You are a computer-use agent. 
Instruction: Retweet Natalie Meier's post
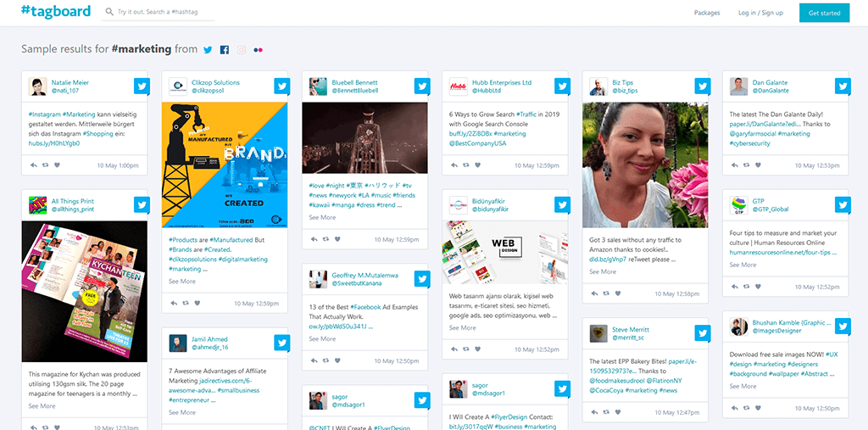tap(46, 165)
